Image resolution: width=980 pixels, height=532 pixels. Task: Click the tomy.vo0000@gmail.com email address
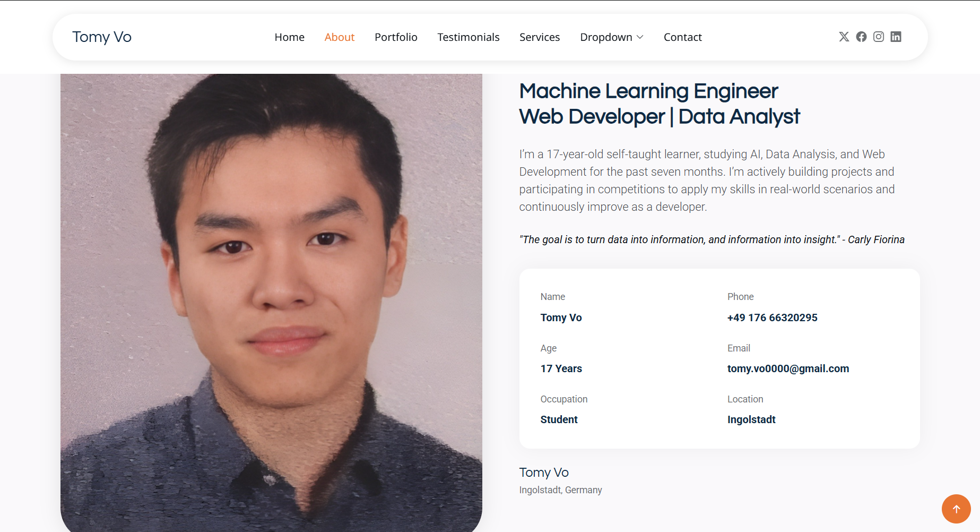788,368
